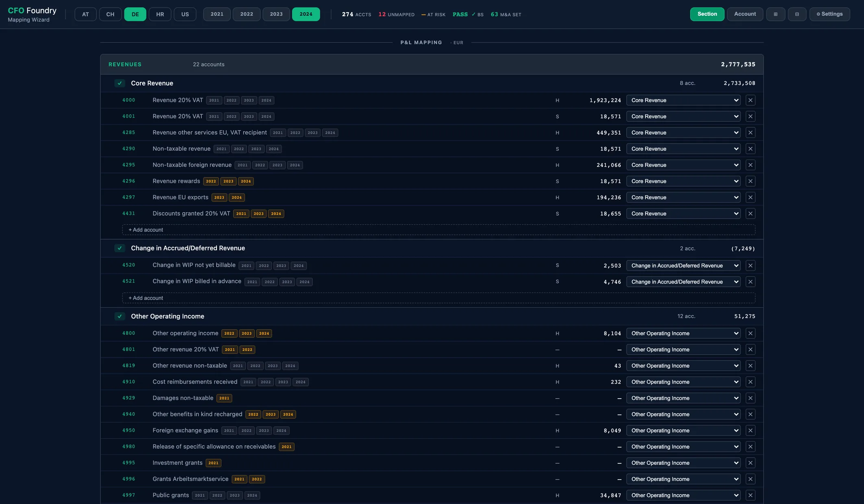
Task: Remove Other revenue non-taxable account 4819
Action: [751, 366]
